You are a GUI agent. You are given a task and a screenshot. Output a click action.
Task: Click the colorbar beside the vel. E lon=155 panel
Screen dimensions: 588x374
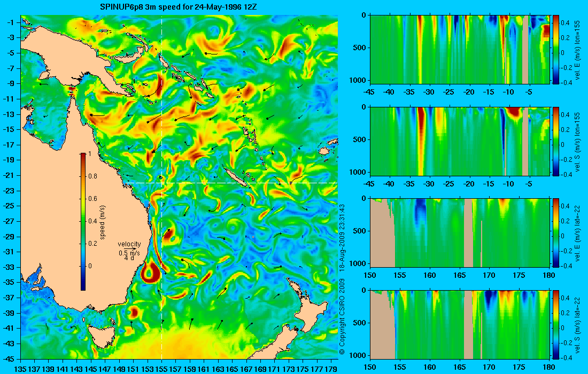coord(556,50)
